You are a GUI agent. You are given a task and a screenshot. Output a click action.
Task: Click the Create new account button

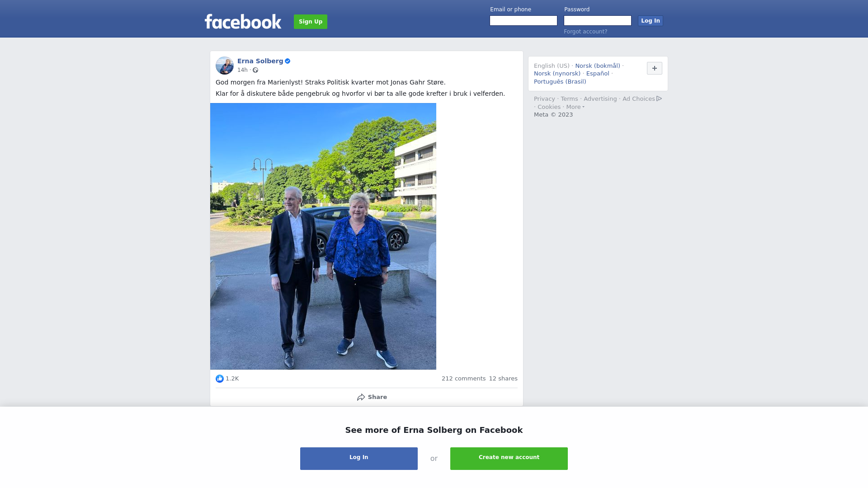coord(509,459)
